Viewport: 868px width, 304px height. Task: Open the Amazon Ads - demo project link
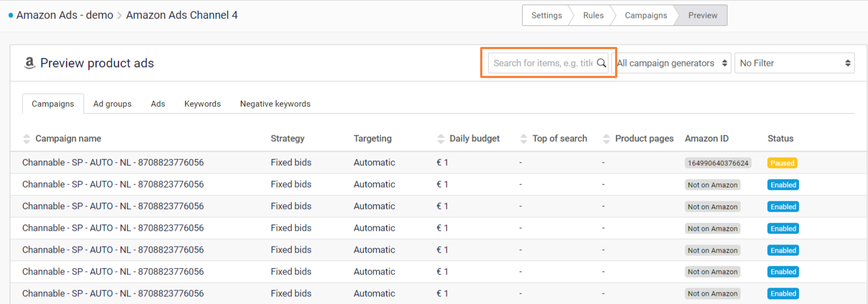[x=64, y=15]
